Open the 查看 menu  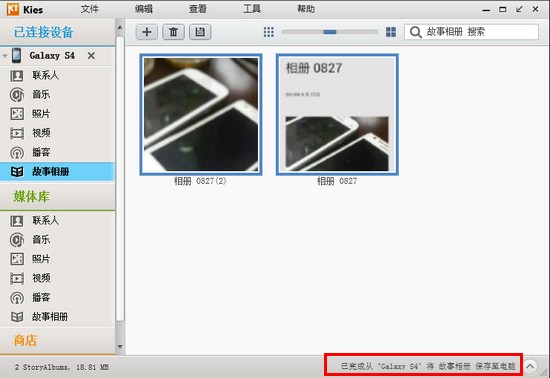[198, 9]
